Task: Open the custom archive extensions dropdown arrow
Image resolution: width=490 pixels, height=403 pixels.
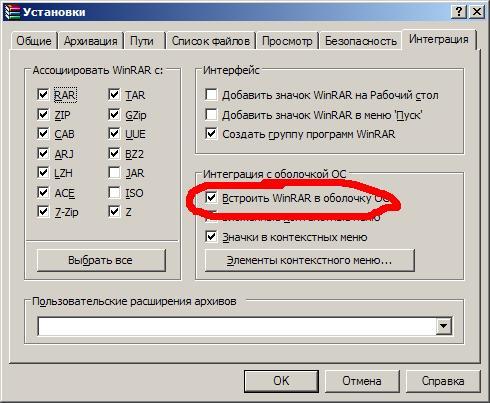Action: (444, 326)
